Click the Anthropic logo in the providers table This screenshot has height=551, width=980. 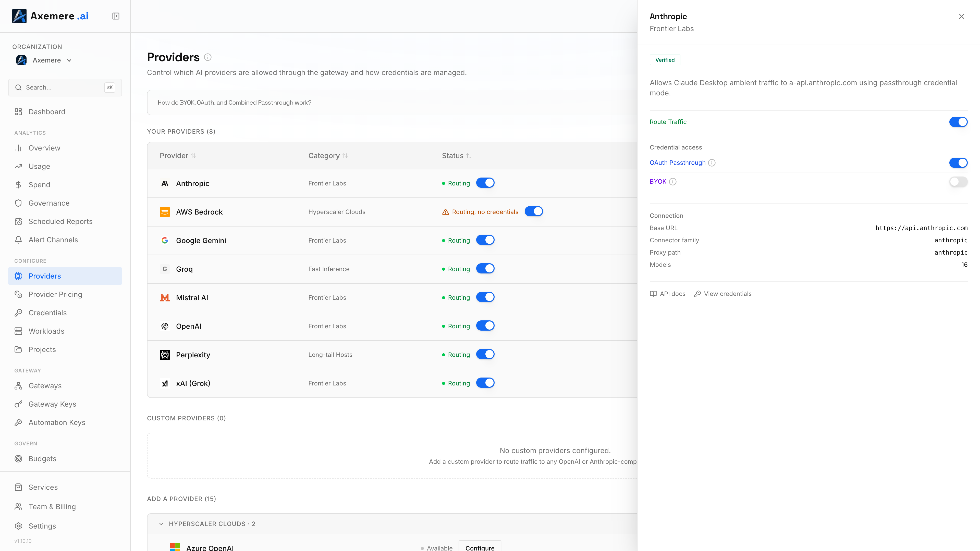coord(165,183)
